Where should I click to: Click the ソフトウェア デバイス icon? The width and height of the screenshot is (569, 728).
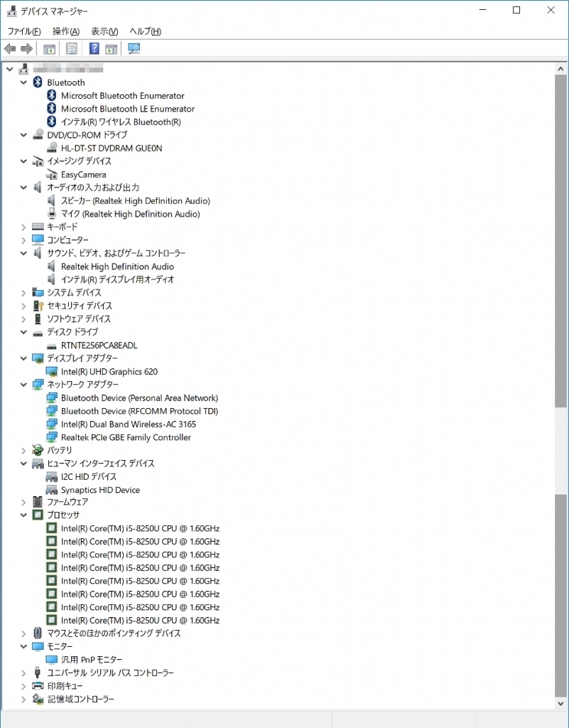click(x=38, y=318)
